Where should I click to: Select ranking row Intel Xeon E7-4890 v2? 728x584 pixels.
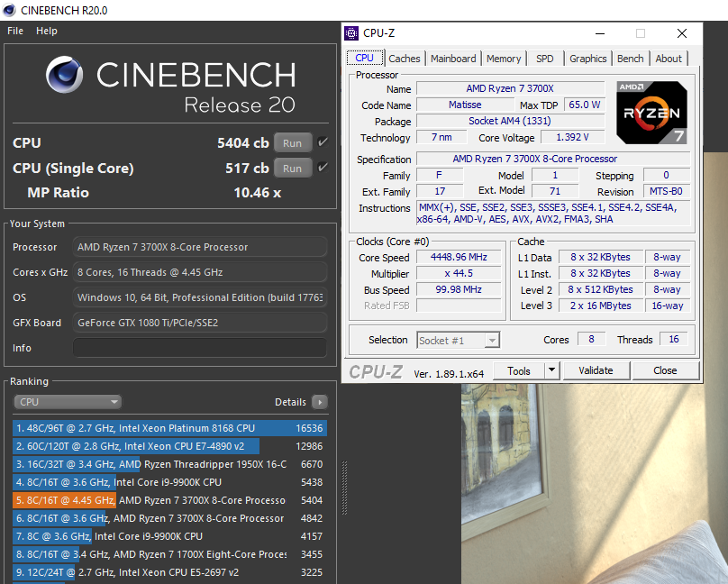coord(170,446)
